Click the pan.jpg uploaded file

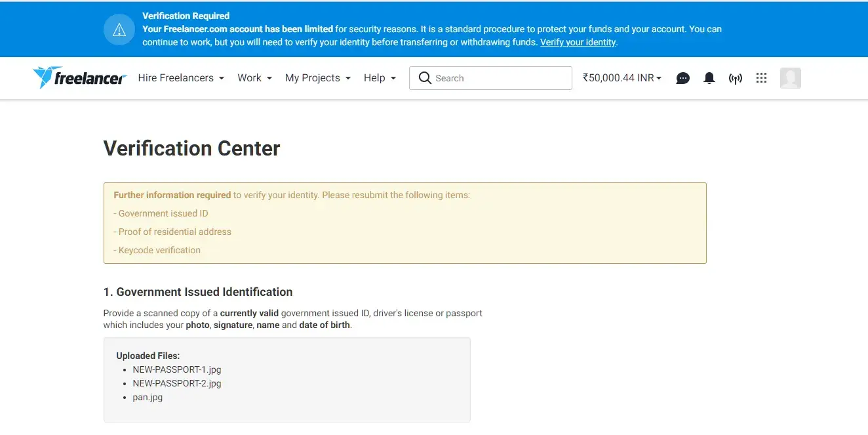(148, 397)
